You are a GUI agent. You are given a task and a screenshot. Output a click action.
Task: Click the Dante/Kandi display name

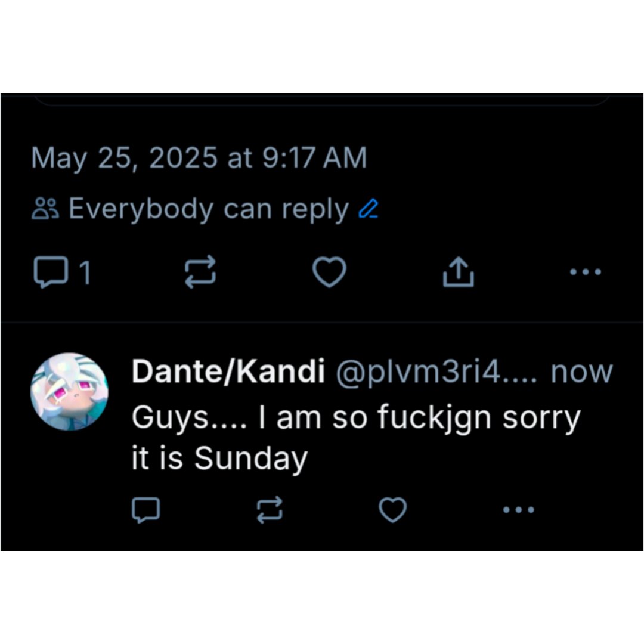click(x=228, y=371)
